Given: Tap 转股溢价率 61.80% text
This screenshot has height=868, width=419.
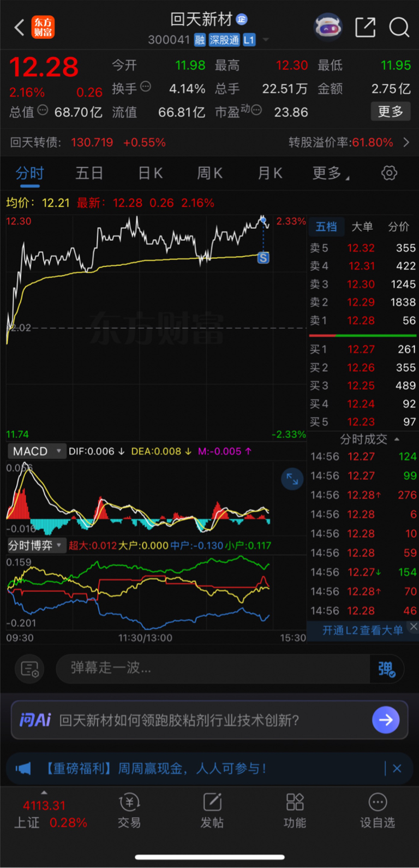Looking at the screenshot, I should point(340,142).
